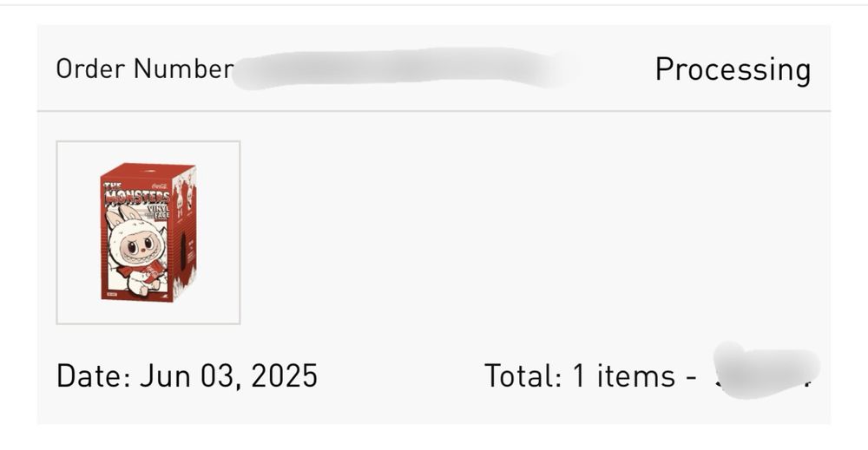Click the blurred total price
The width and height of the screenshot is (868, 450).
(764, 373)
